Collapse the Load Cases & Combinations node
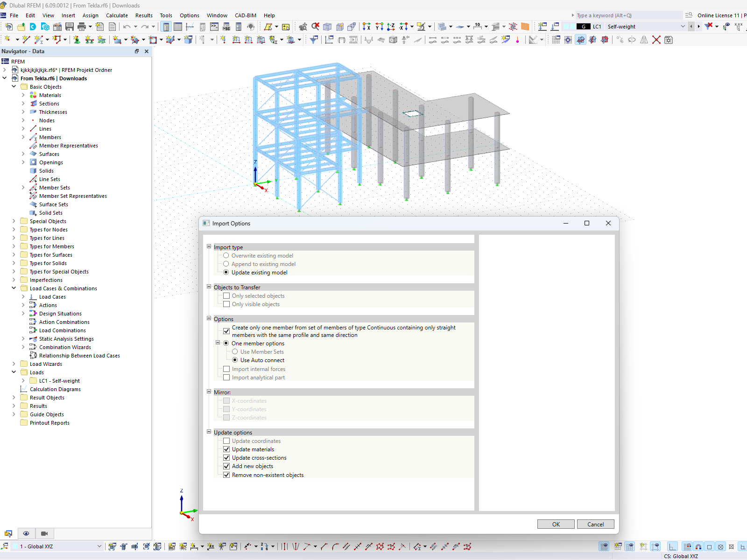Screen dimensions: 747x560 [14, 288]
